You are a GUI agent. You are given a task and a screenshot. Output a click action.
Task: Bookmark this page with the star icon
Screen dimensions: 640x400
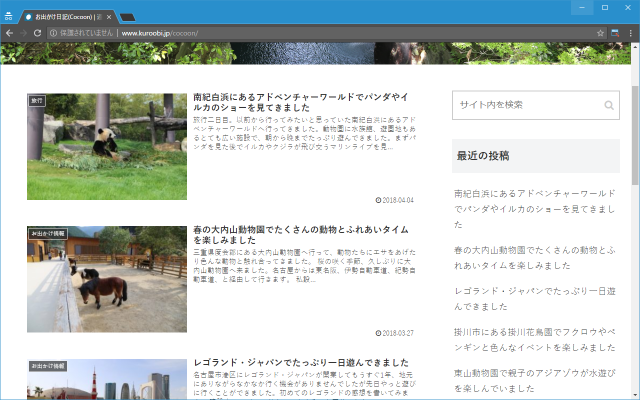point(600,33)
